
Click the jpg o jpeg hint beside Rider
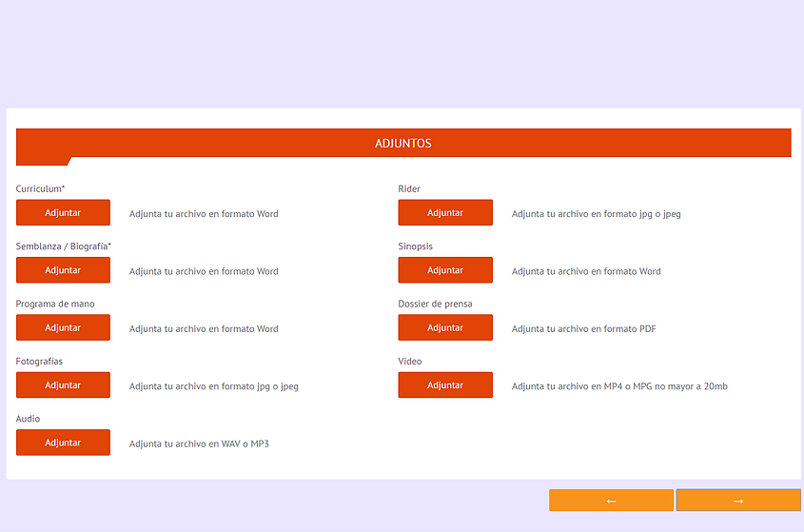[597, 214]
